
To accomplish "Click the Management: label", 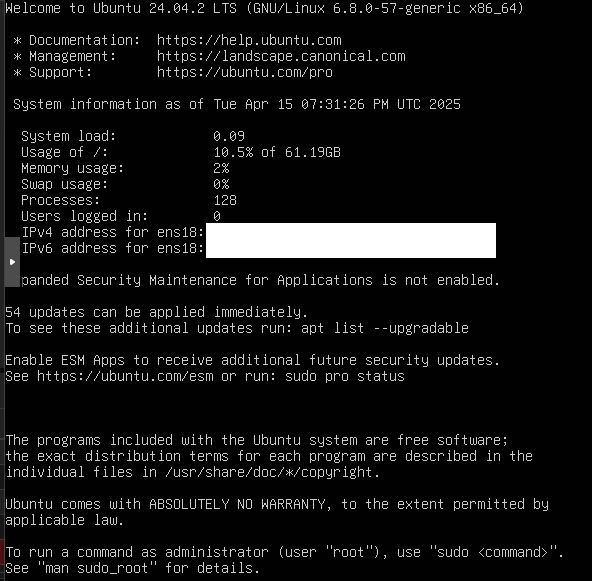I will [72, 56].
